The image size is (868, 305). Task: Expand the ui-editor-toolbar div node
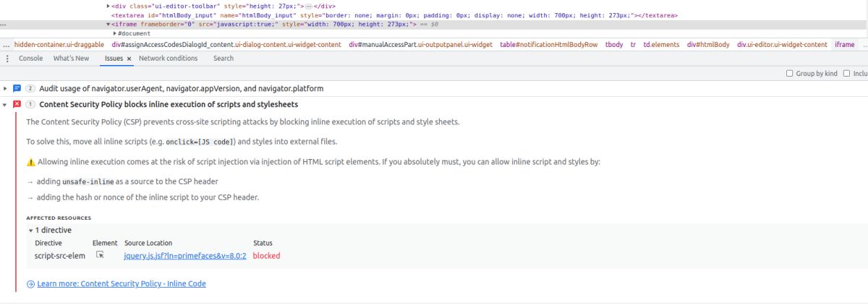[x=109, y=6]
